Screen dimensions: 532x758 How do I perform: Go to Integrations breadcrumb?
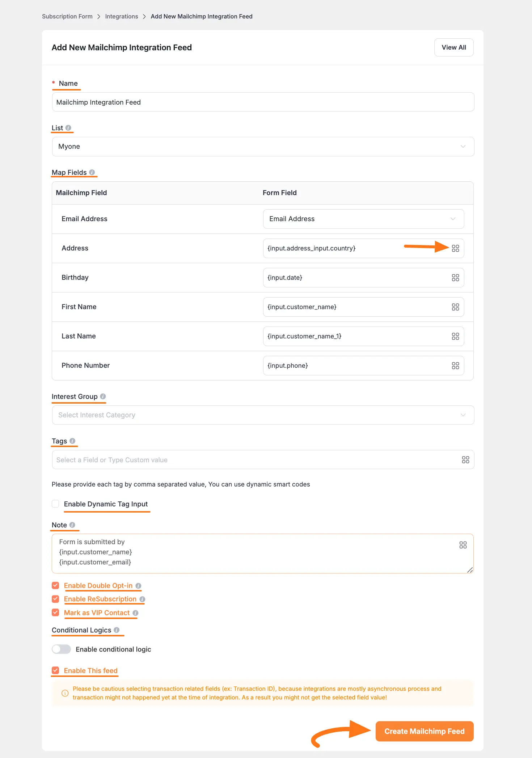(122, 16)
